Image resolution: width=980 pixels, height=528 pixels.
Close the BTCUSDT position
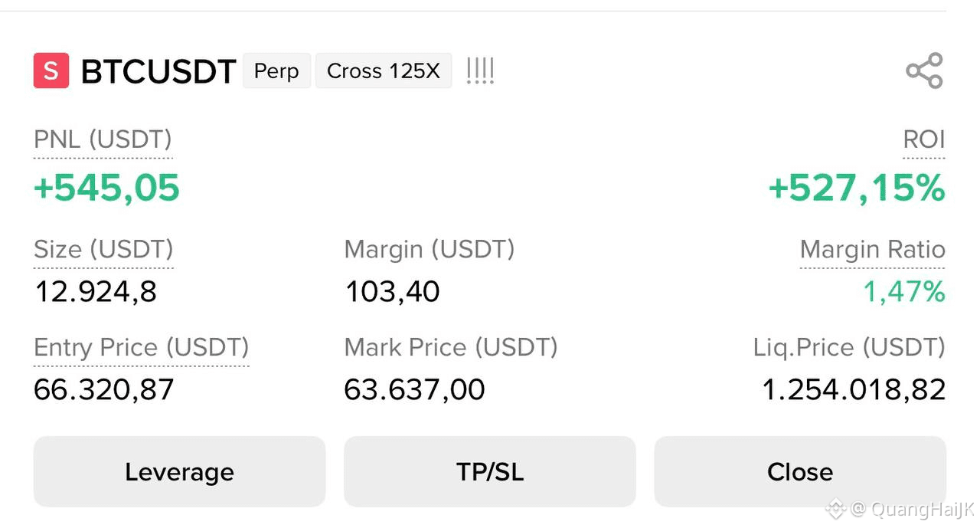coord(800,471)
